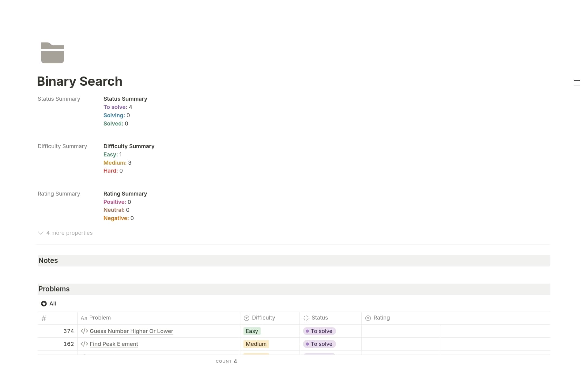
Task: Switch to the All database view tab
Action: [52, 303]
